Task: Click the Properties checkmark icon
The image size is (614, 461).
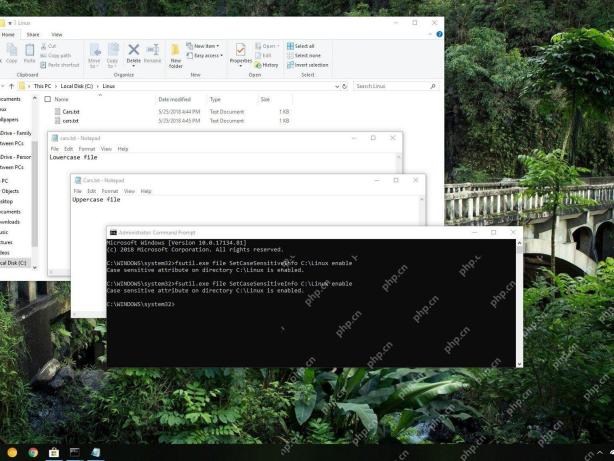Action: coord(240,50)
